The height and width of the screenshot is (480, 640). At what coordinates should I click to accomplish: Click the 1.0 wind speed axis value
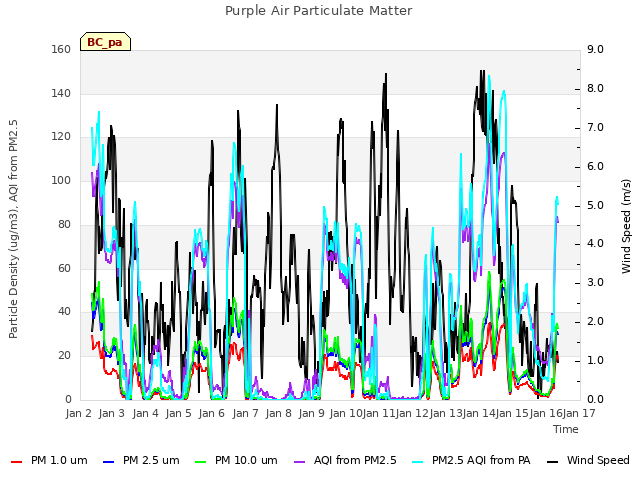[595, 360]
